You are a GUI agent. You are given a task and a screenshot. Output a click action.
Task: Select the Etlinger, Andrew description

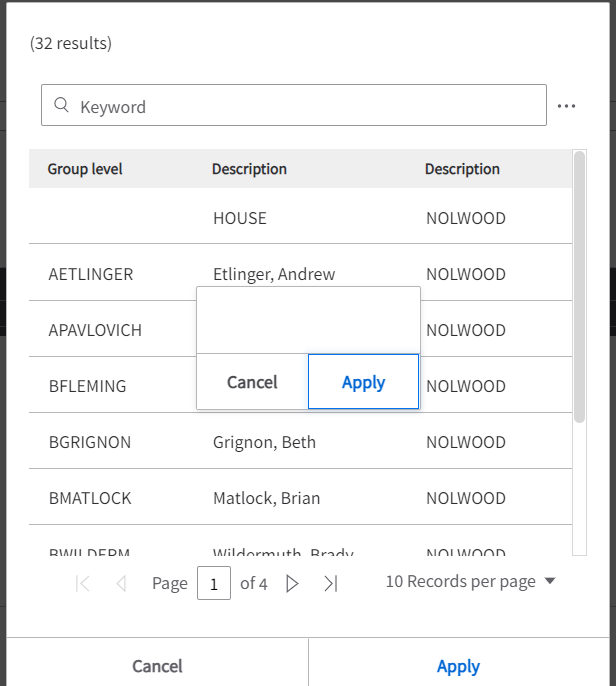tap(274, 274)
